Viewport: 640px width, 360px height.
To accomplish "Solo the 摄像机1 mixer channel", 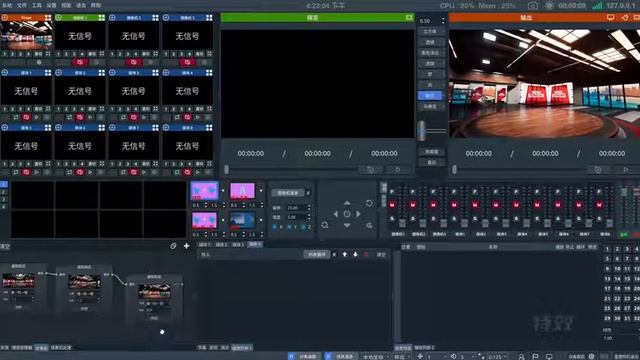I will click(392, 219).
